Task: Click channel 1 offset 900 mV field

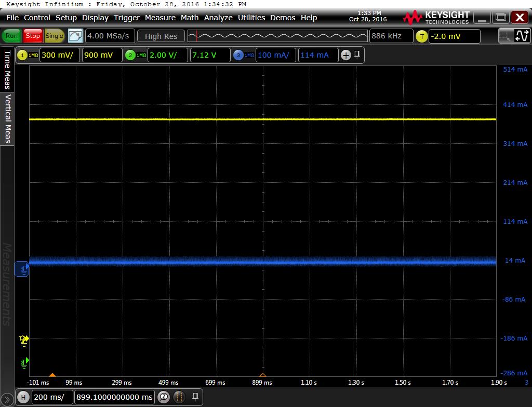Action: click(102, 55)
